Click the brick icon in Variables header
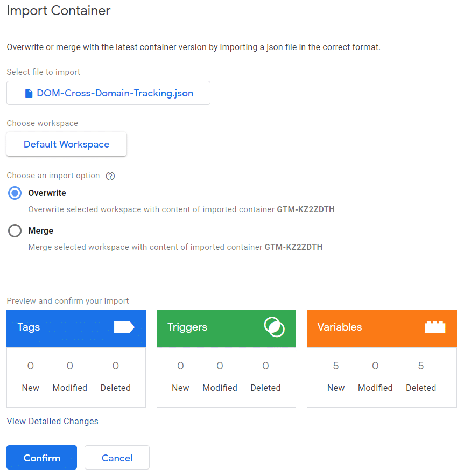Image resolution: width=464 pixels, height=476 pixels. (435, 327)
